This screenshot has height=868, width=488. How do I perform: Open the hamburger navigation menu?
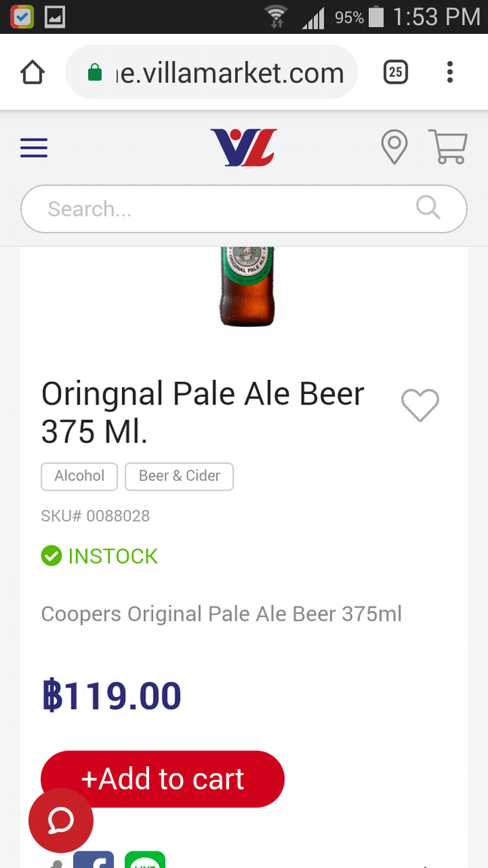coord(33,148)
